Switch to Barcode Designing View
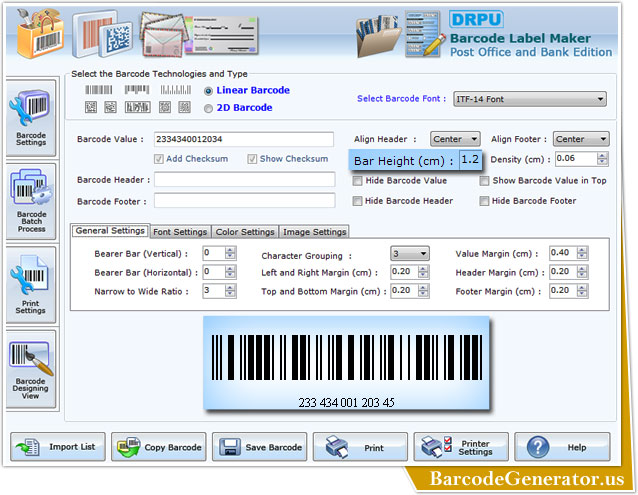638x495 pixels. pyautogui.click(x=31, y=368)
